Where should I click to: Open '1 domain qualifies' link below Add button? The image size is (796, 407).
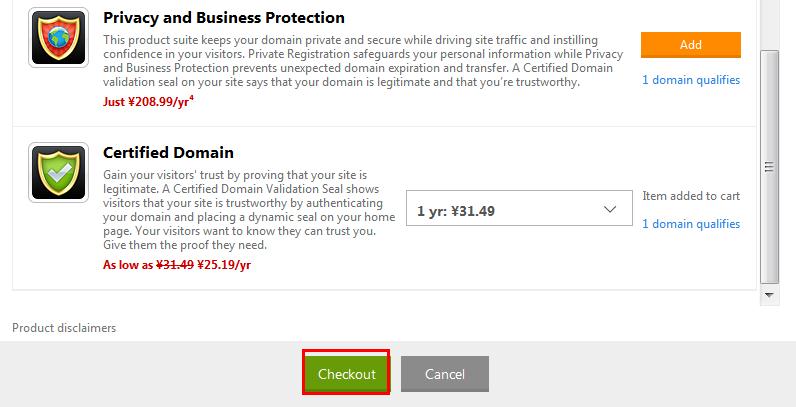click(x=691, y=80)
